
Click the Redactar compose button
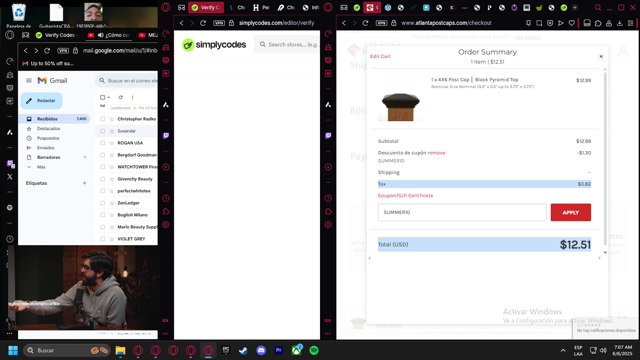pos(42,101)
